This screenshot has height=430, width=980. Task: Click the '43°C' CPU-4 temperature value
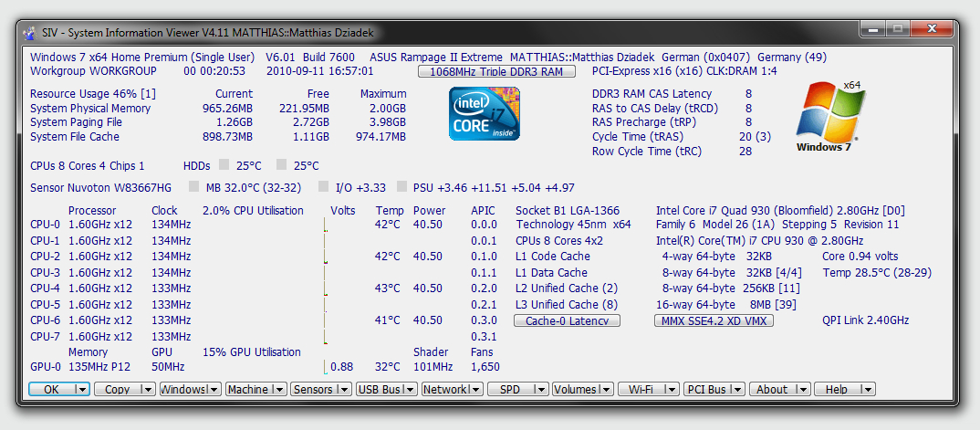point(388,288)
